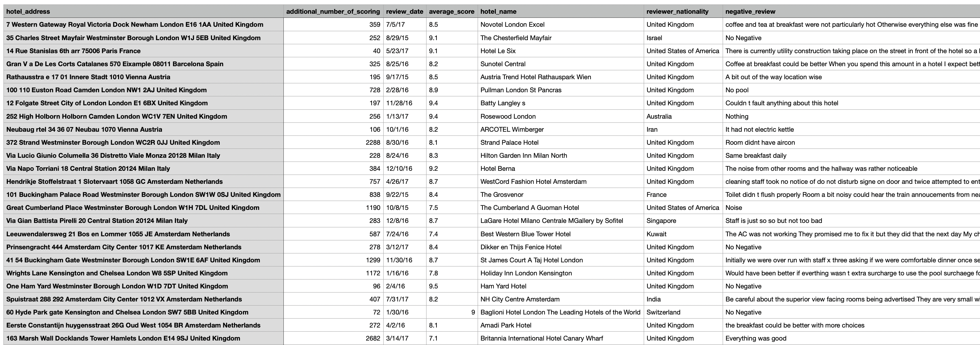The height and width of the screenshot is (345, 980).
Task: Click nationality cell reading Israel
Action: coord(683,38)
